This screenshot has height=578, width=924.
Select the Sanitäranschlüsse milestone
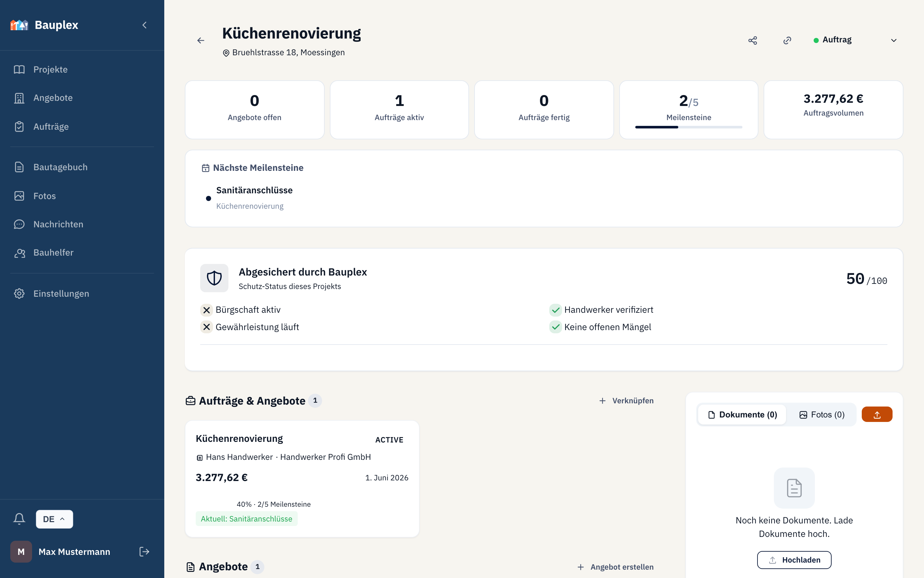coord(254,190)
